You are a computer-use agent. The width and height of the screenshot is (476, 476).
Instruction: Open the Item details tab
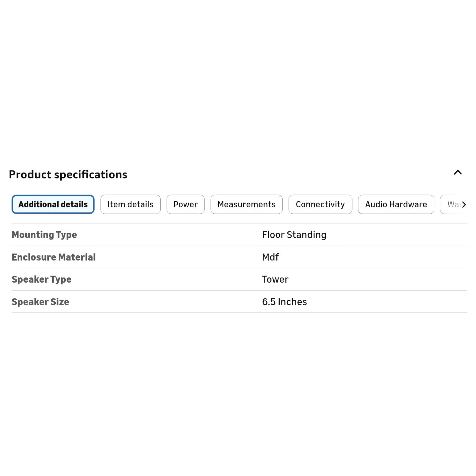pyautogui.click(x=130, y=204)
